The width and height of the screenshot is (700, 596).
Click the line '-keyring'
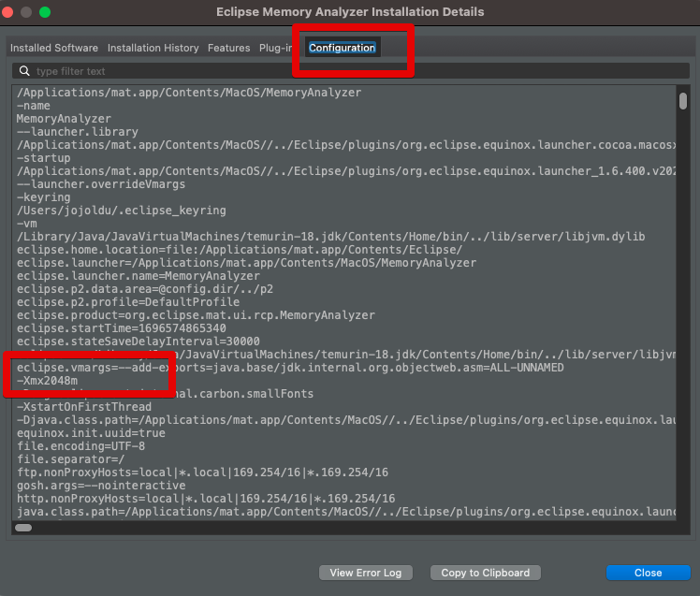44,197
